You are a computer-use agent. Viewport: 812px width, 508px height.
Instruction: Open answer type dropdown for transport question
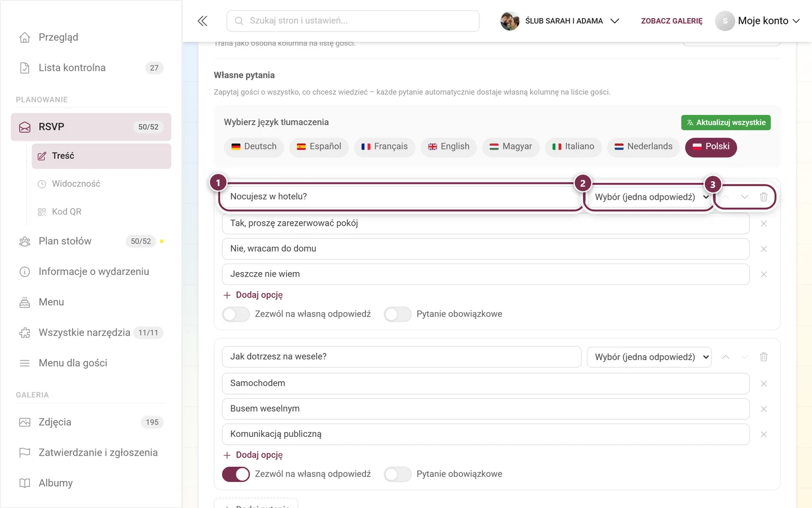tap(649, 357)
